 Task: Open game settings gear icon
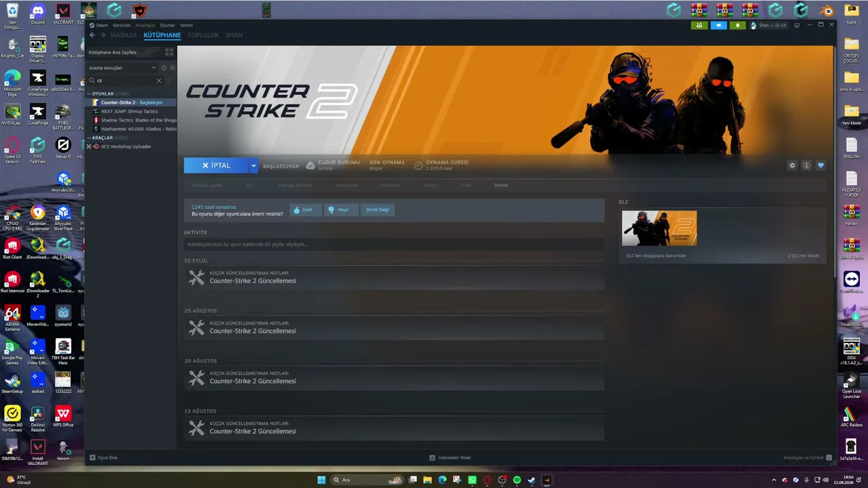(x=792, y=165)
